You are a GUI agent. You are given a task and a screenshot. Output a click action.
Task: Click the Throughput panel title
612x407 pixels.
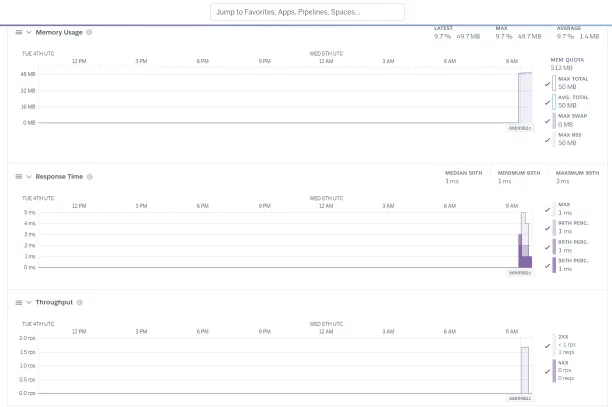click(54, 302)
